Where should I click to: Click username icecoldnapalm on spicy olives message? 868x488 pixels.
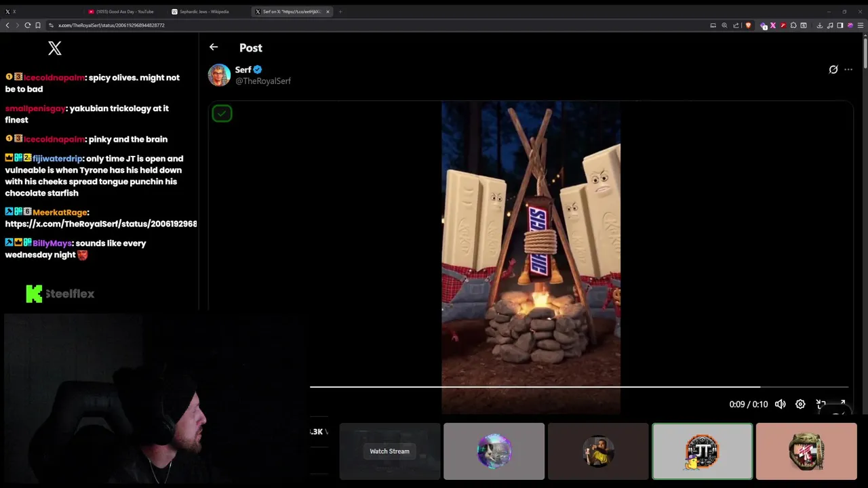pos(54,77)
